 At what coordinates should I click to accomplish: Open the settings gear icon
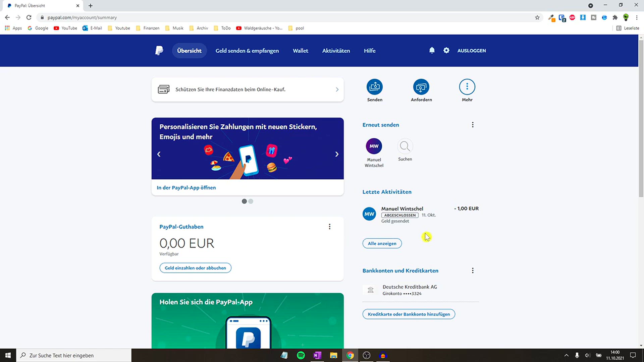point(446,50)
